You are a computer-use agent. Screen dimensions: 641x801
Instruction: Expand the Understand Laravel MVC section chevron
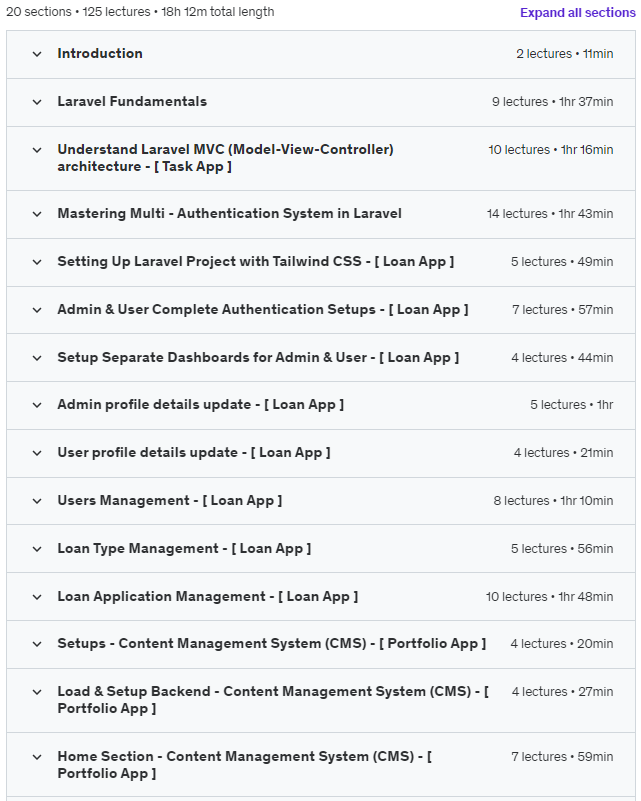[37, 150]
